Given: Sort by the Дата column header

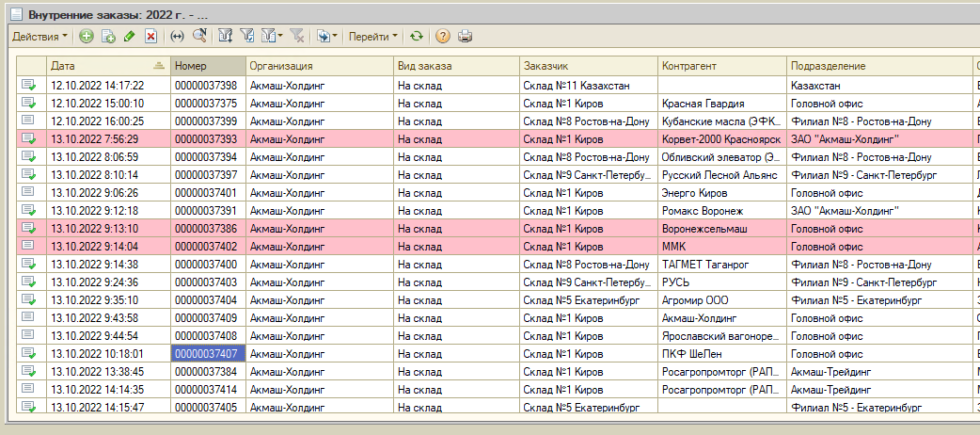Looking at the screenshot, I should pyautogui.click(x=108, y=65).
